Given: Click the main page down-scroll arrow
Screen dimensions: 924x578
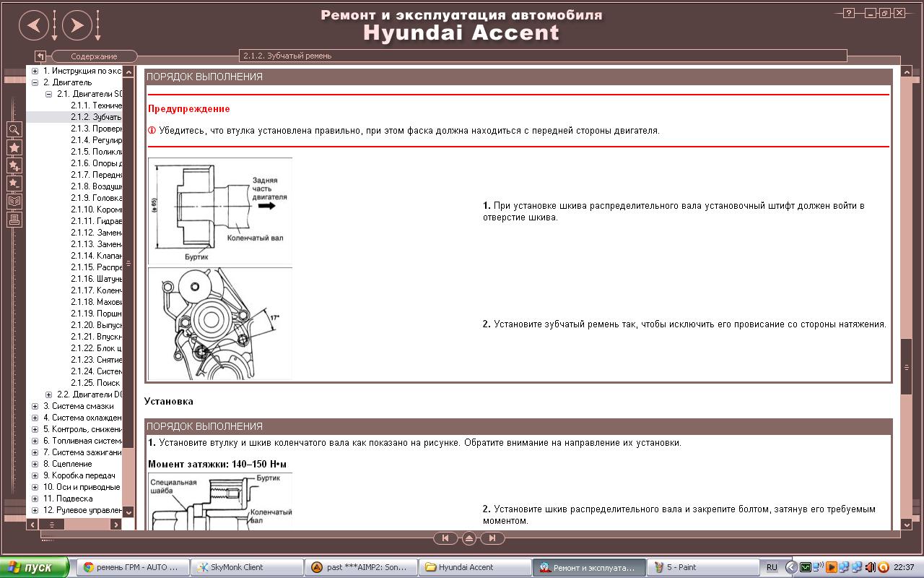Looking at the screenshot, I should point(907,525).
